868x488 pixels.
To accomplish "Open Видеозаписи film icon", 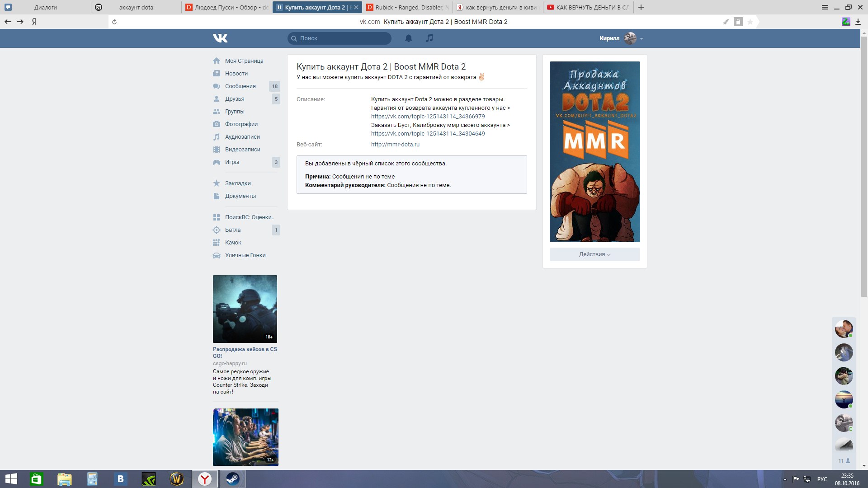I will pos(217,150).
